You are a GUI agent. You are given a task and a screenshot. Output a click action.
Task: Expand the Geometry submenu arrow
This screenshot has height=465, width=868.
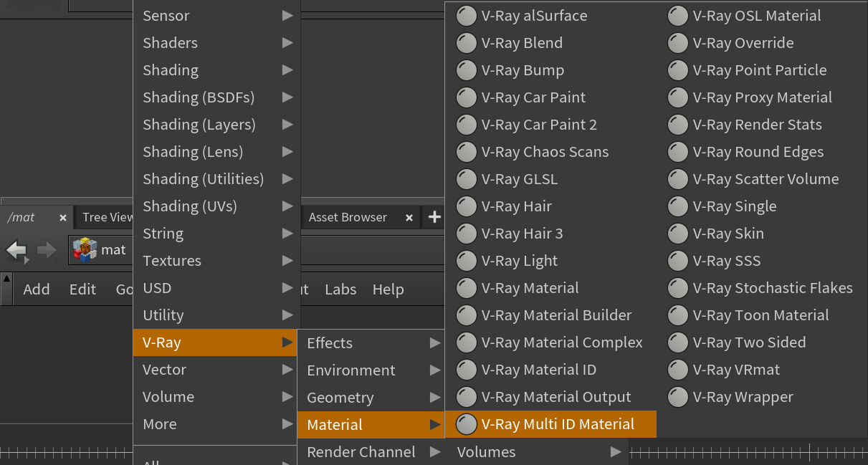[x=435, y=398]
